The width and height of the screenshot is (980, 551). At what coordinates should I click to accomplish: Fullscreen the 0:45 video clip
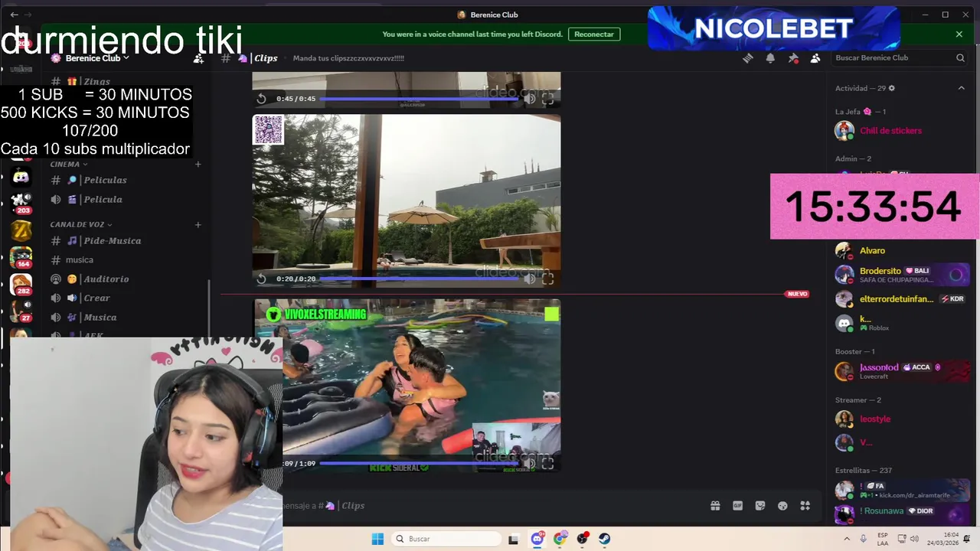pos(548,99)
